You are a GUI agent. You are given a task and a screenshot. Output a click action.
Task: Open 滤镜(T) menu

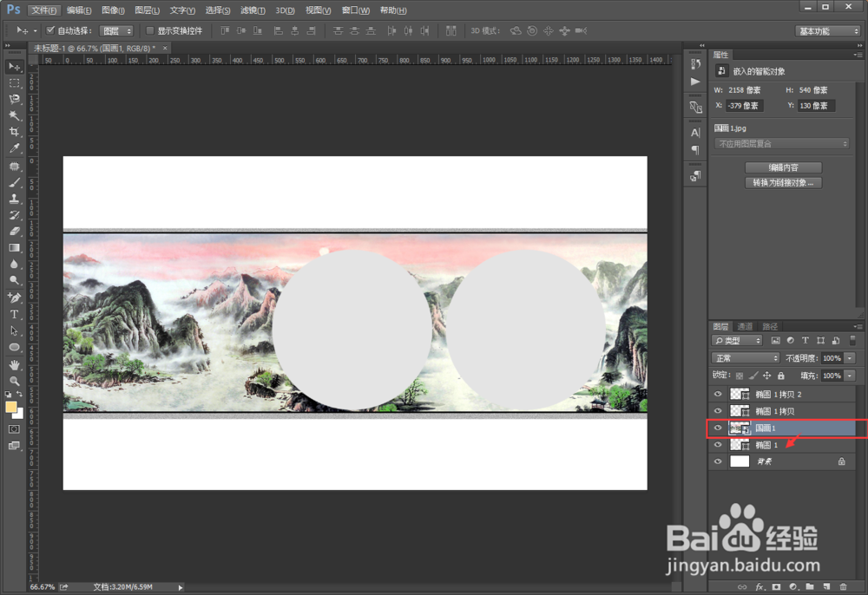pyautogui.click(x=253, y=10)
